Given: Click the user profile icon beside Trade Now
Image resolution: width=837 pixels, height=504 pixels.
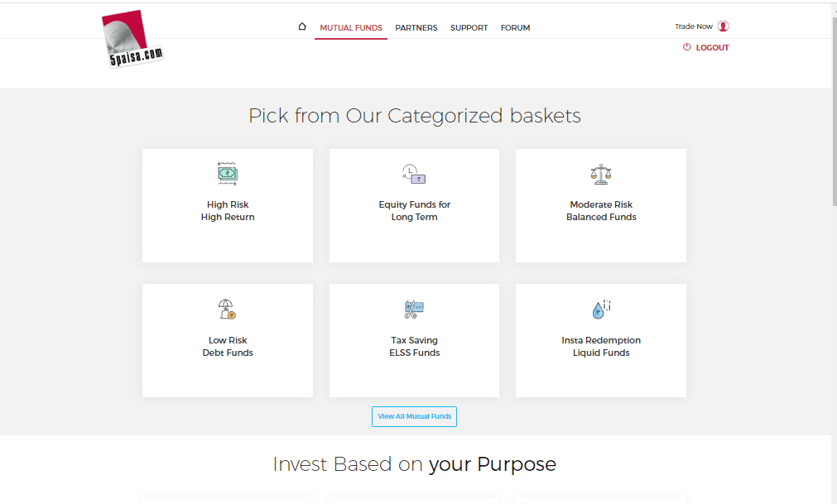Looking at the screenshot, I should tap(723, 26).
